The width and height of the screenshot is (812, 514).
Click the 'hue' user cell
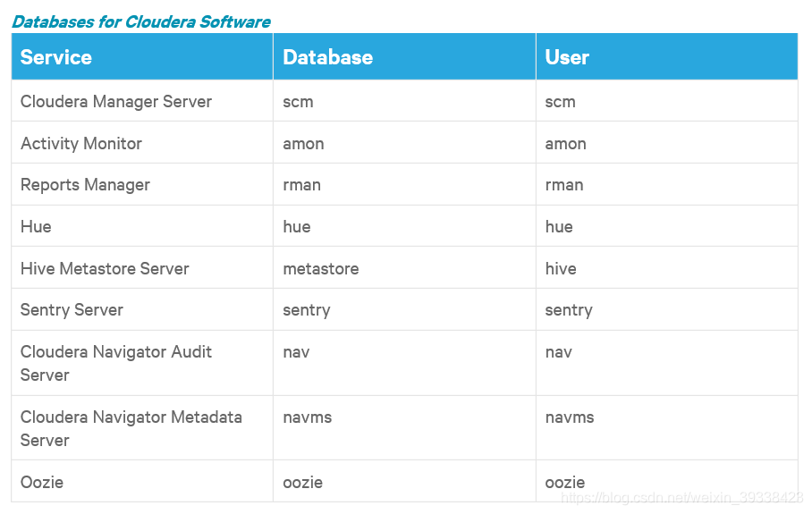667,226
